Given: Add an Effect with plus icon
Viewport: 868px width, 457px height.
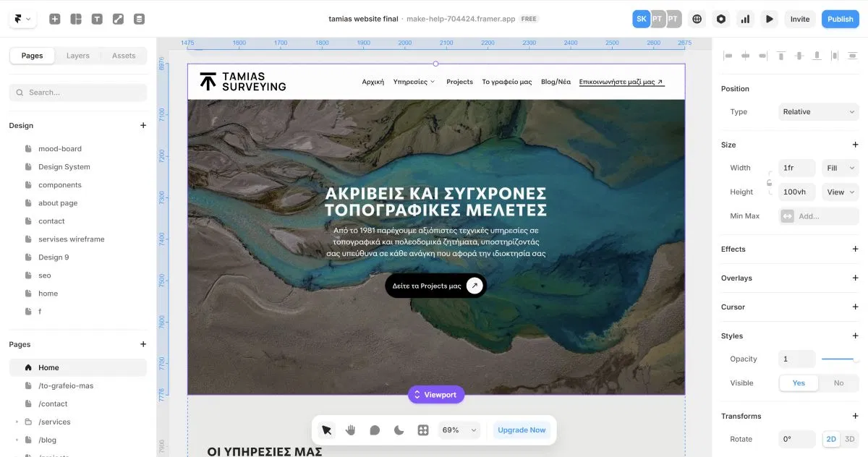Looking at the screenshot, I should tap(855, 249).
